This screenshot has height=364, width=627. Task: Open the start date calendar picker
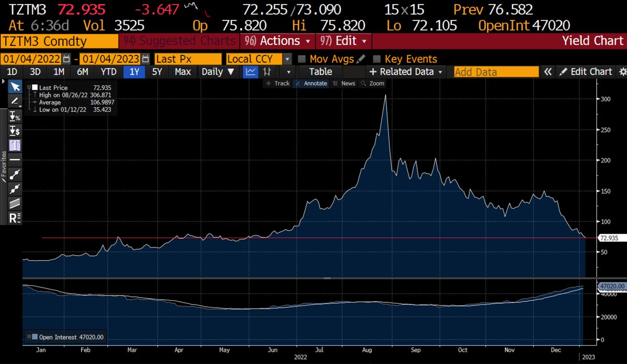click(x=66, y=59)
